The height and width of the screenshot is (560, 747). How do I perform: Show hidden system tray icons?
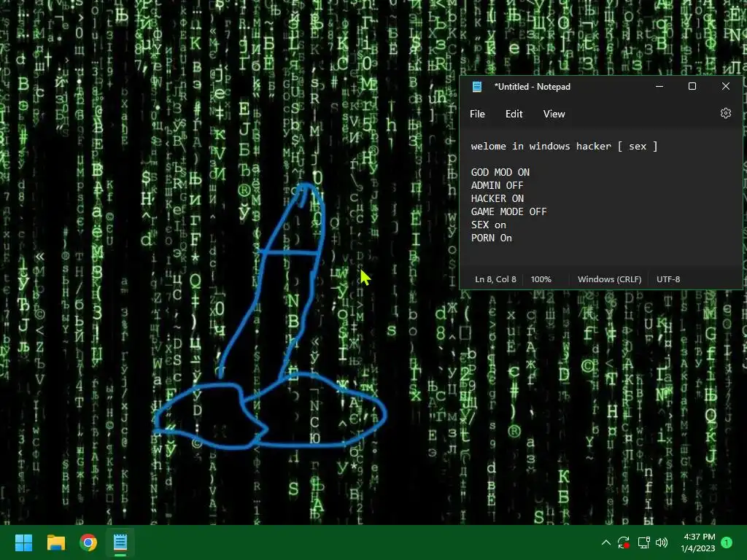coord(606,542)
